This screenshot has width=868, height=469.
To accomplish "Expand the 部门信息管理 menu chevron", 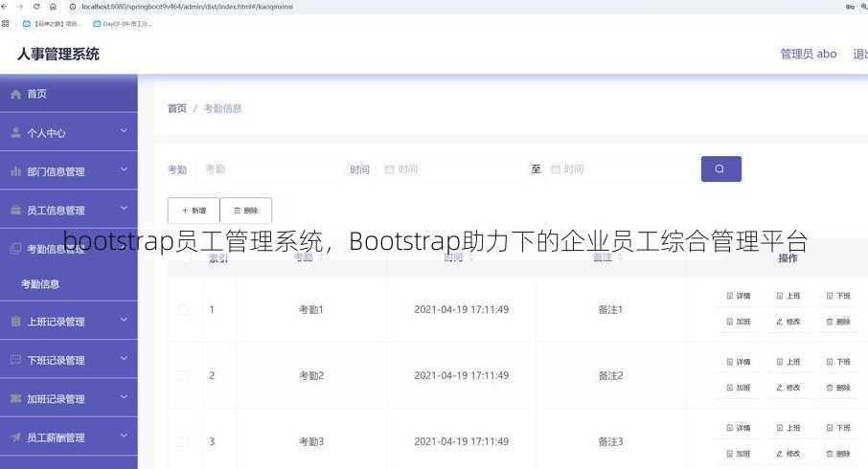I will pos(124,169).
